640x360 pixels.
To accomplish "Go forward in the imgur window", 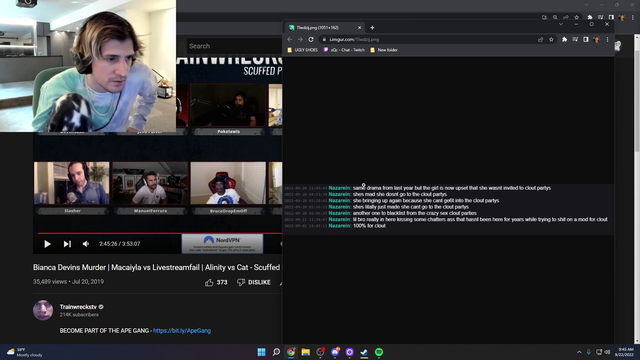I will click(300, 40).
